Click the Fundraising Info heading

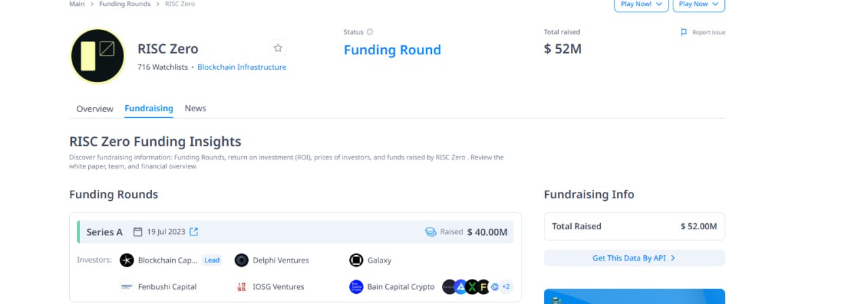pos(589,195)
